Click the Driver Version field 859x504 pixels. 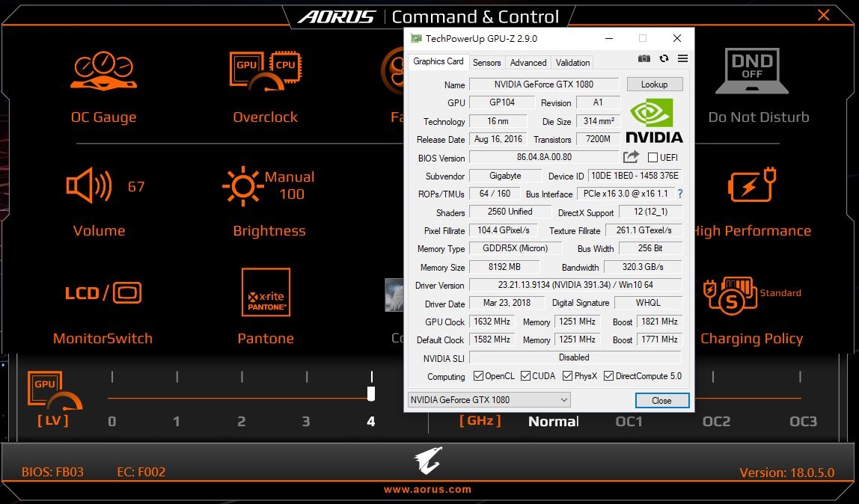click(x=575, y=285)
